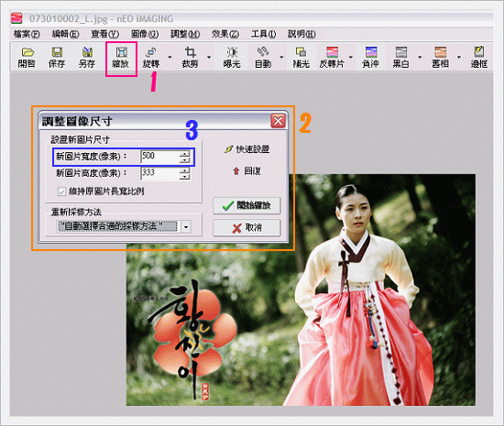Viewport: 504px width, 426px height.
Task: Open the 圖像(G) Image menu
Action: 145,34
